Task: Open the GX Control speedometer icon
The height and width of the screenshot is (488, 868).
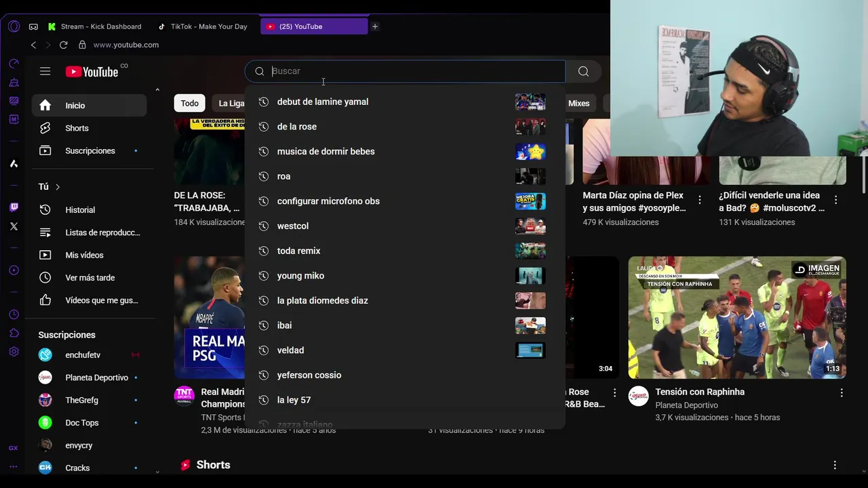Action: [x=14, y=64]
